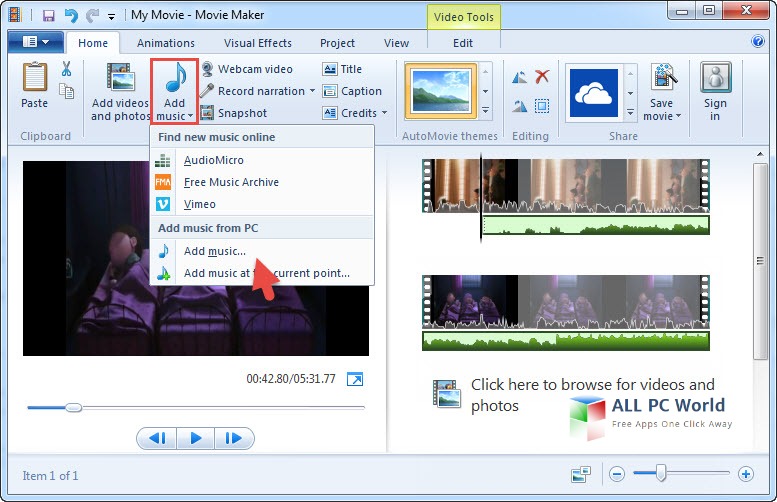Open the Help question mark
Viewport: 777px width, 502px height.
click(758, 41)
